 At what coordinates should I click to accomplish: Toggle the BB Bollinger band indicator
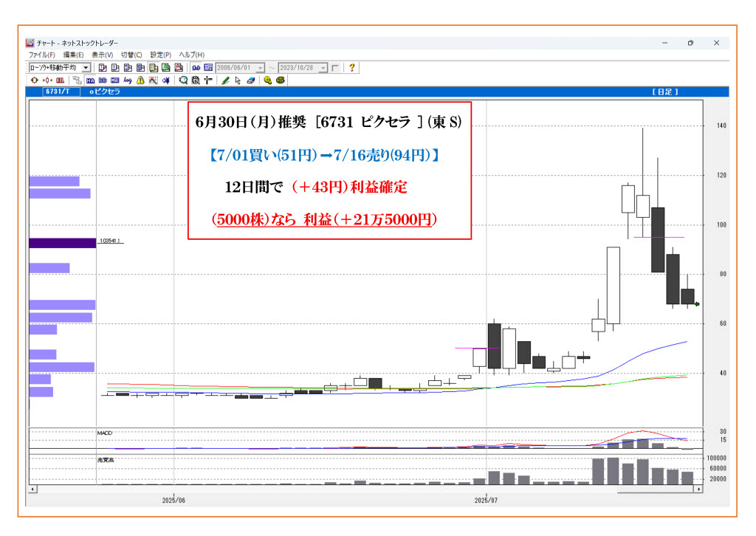click(x=103, y=80)
